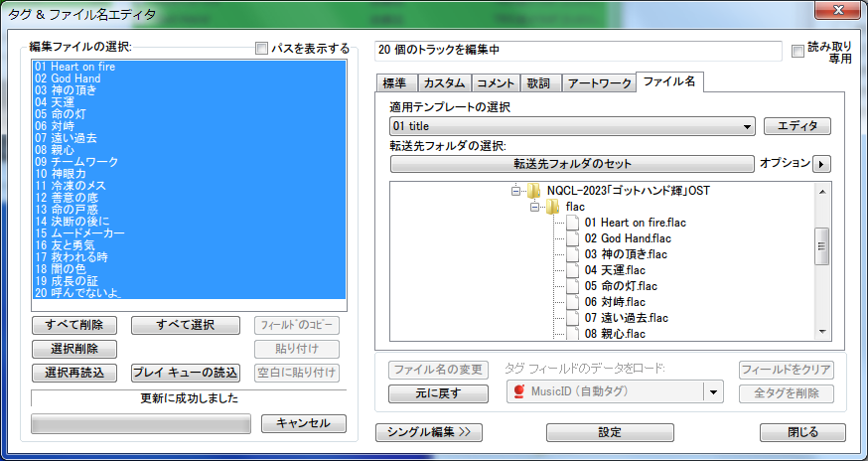Click file icon of 06 対峙.flac
This screenshot has height=461, width=868.
[x=573, y=302]
